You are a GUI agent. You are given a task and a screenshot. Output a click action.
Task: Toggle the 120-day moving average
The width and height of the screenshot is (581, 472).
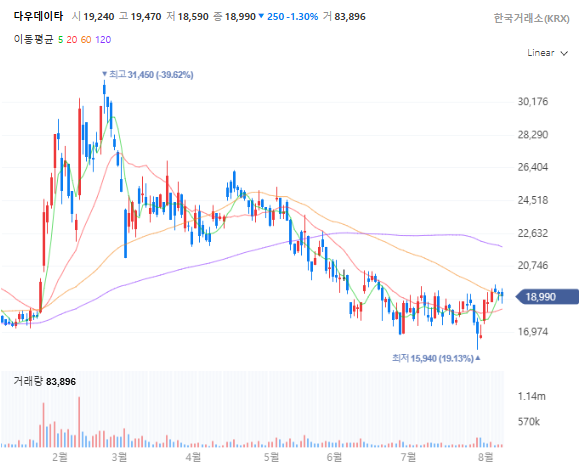coord(103,40)
